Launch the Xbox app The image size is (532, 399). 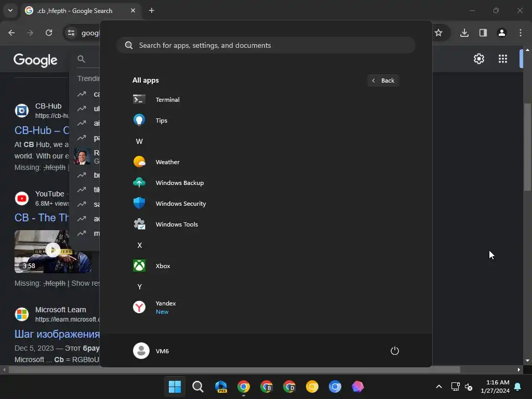click(265, 265)
